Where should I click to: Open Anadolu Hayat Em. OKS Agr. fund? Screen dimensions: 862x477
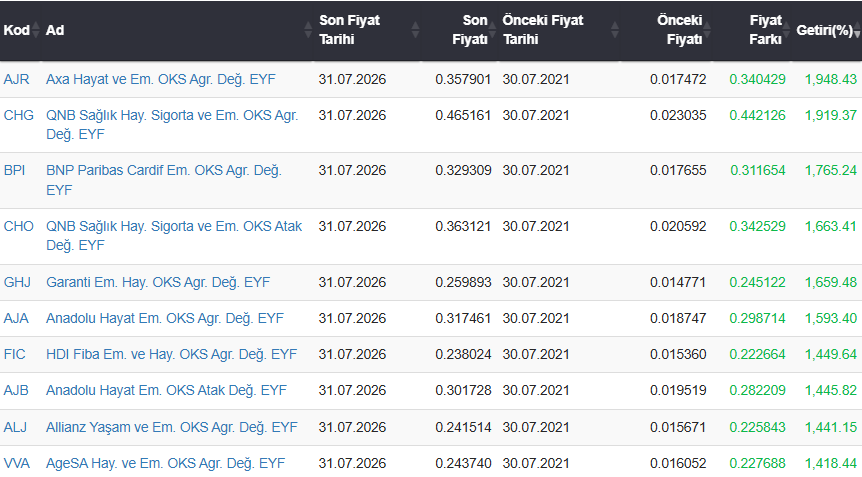click(165, 318)
